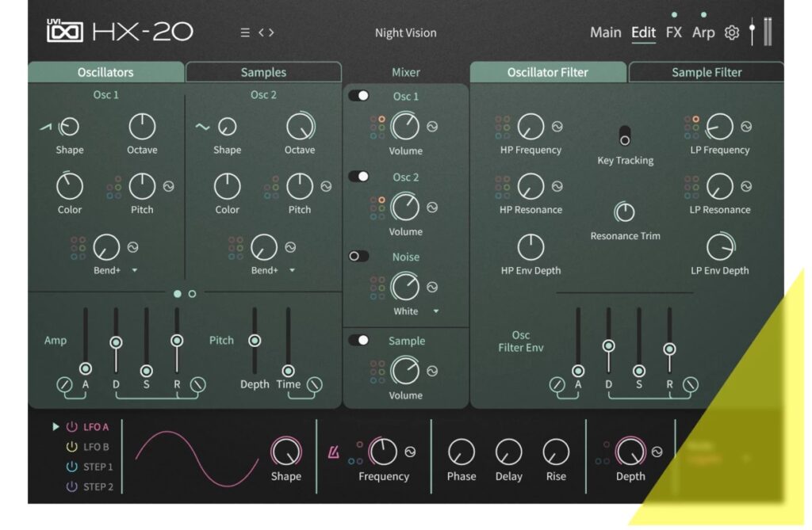Click Pitch envelope Time curve icon
This screenshot has height=530, width=812.
(315, 384)
